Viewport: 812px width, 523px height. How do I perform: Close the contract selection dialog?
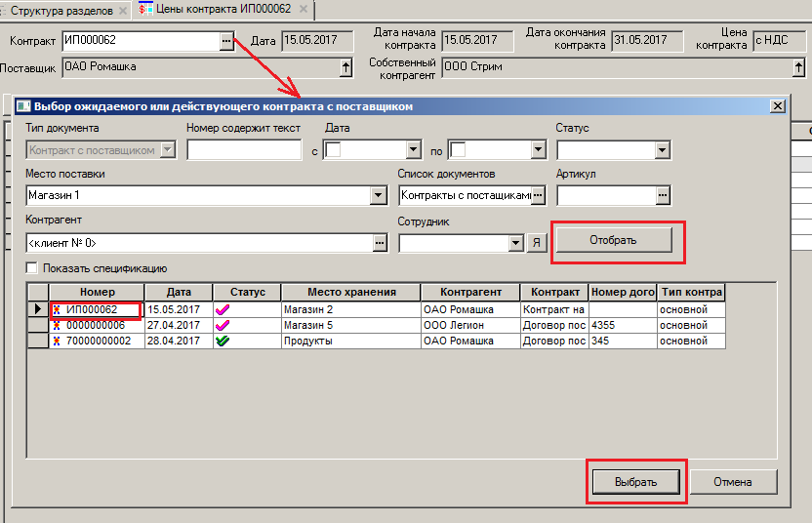point(777,106)
